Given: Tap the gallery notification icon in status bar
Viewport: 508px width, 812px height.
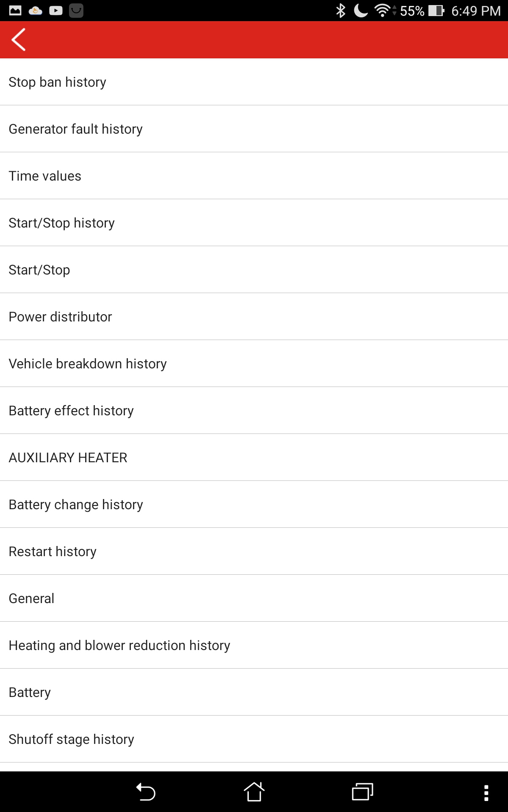Looking at the screenshot, I should 15,11.
